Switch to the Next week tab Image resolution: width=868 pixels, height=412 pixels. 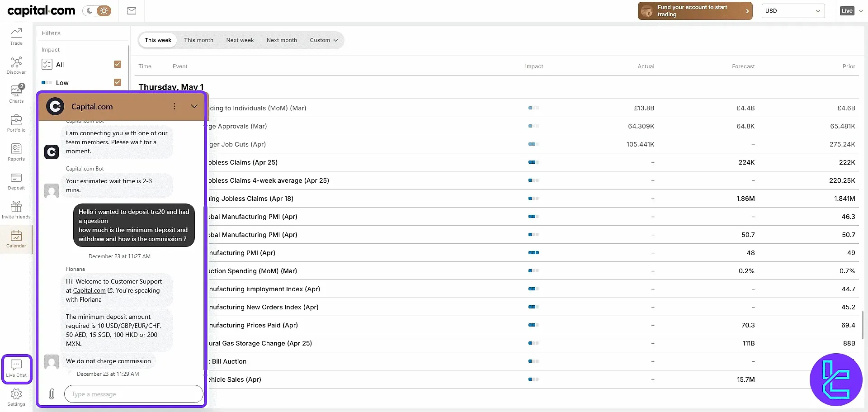coord(240,40)
